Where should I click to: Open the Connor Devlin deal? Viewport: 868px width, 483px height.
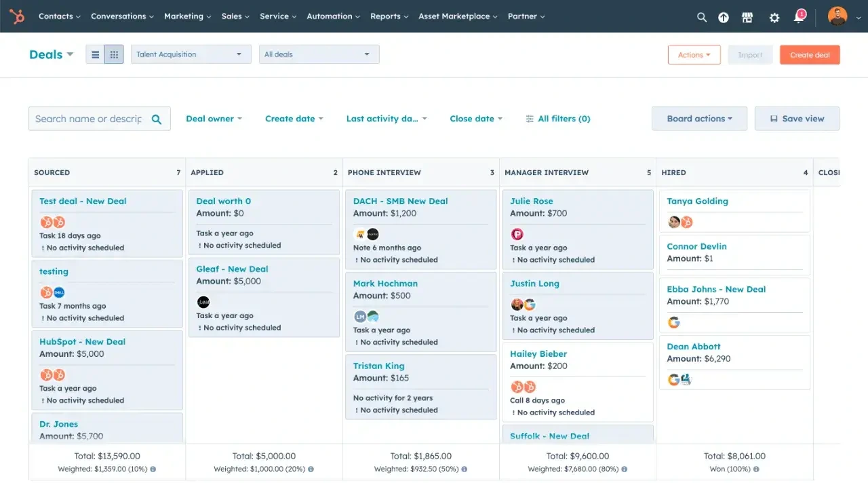696,246
